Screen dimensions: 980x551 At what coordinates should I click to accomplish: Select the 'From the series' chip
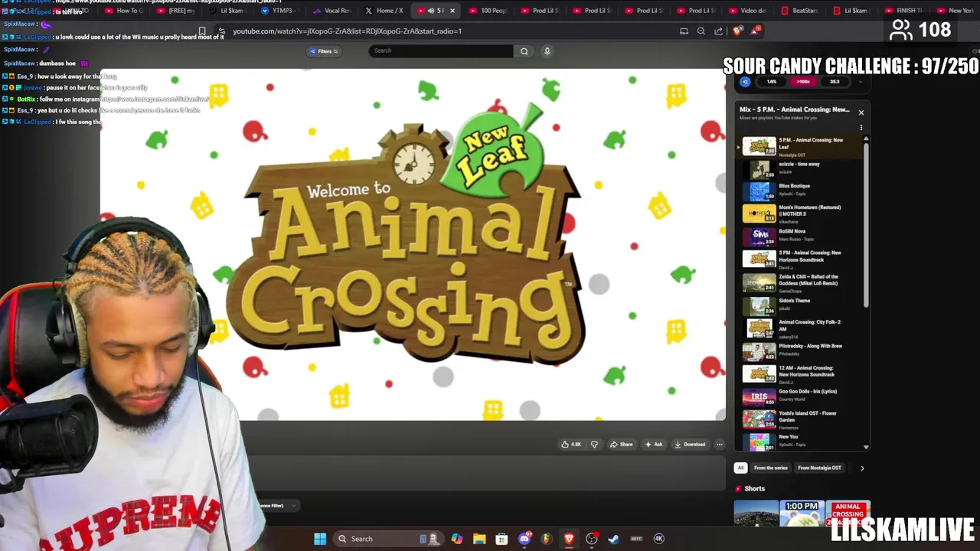(770, 468)
